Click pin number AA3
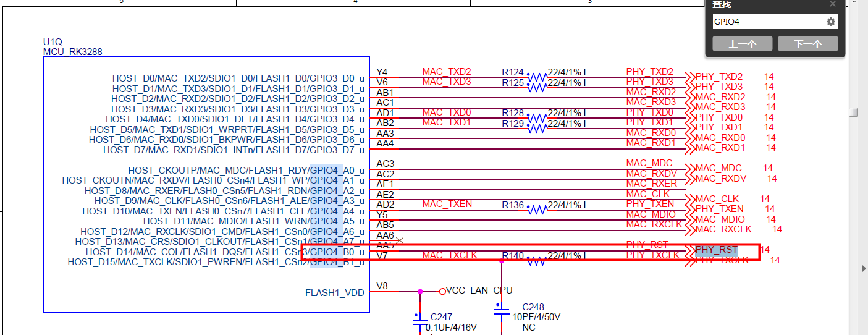This screenshot has height=335, width=868. pyautogui.click(x=385, y=134)
